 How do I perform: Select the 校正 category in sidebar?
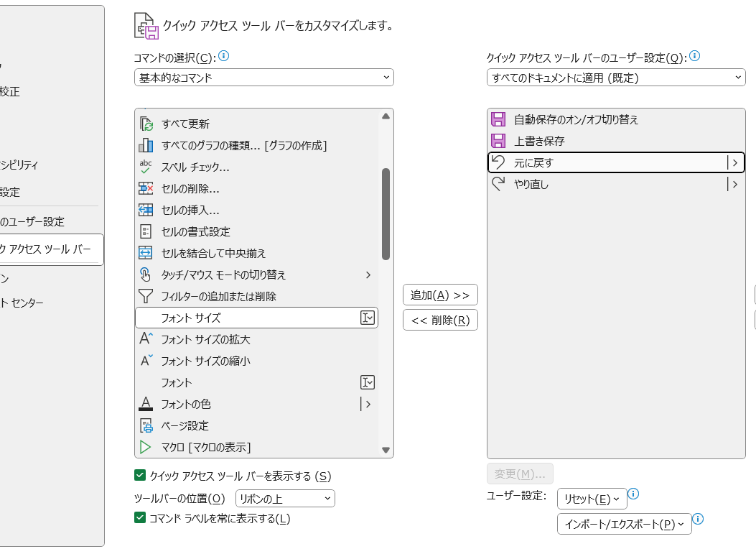(x=9, y=92)
